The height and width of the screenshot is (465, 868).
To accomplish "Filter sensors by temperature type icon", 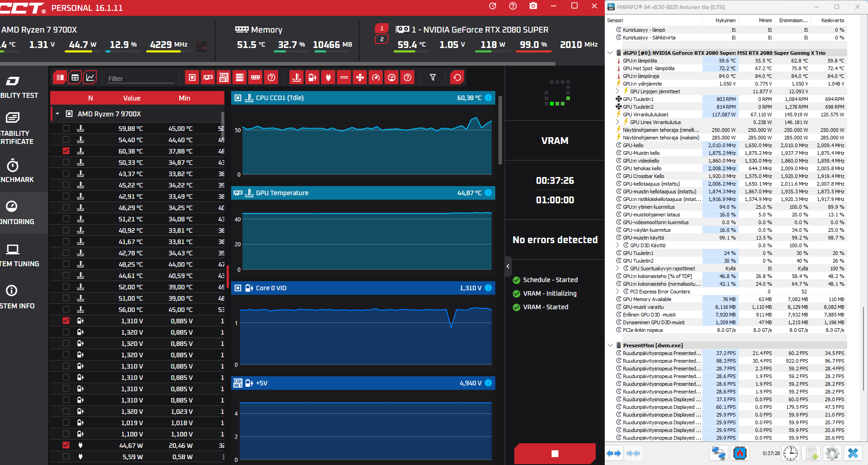I will tap(297, 77).
